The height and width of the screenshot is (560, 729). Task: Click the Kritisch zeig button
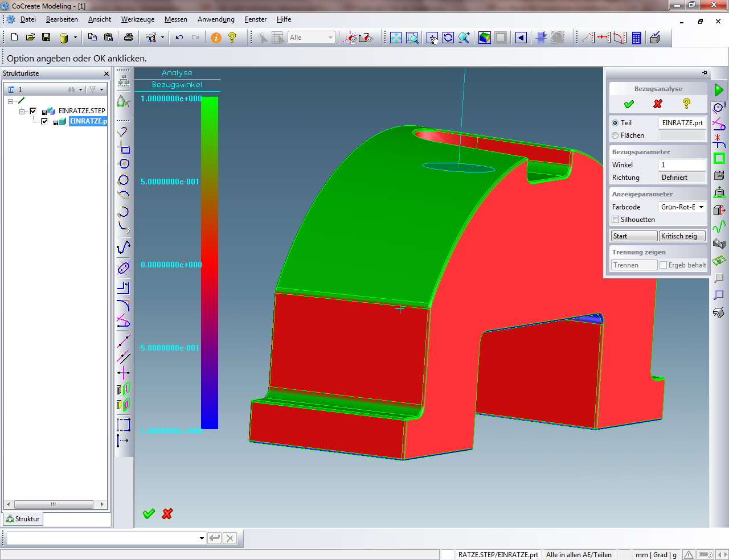pyautogui.click(x=682, y=236)
